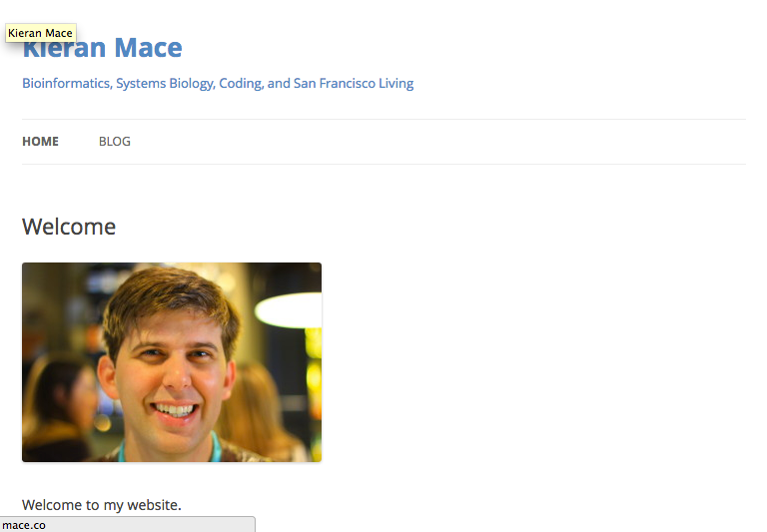The width and height of the screenshot is (767, 532).
Task: Click the mace.co status bar URL
Action: point(24,525)
